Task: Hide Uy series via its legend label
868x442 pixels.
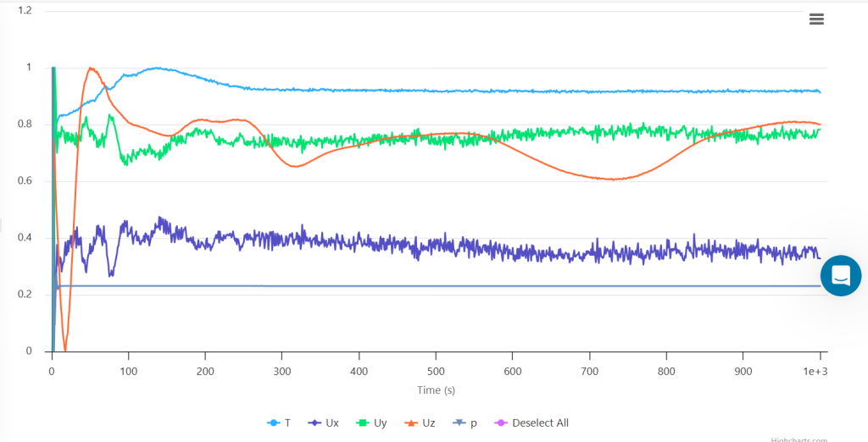Action: pos(381,423)
